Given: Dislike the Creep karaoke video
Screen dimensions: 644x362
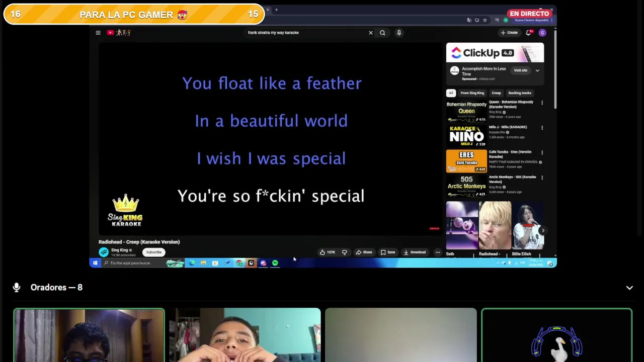Looking at the screenshot, I should point(345,252).
